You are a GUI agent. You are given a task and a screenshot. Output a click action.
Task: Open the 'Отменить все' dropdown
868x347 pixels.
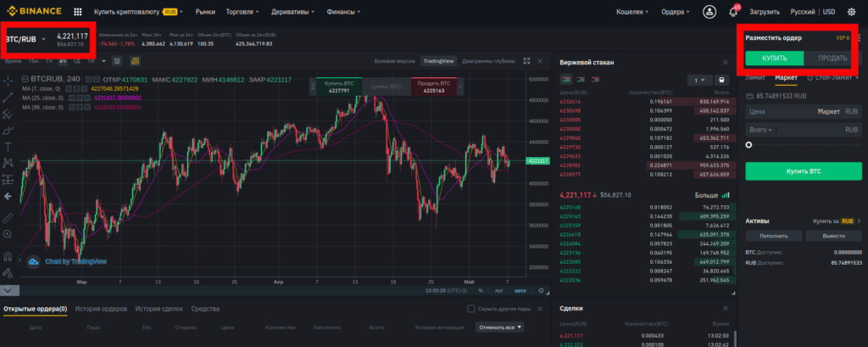pos(499,327)
